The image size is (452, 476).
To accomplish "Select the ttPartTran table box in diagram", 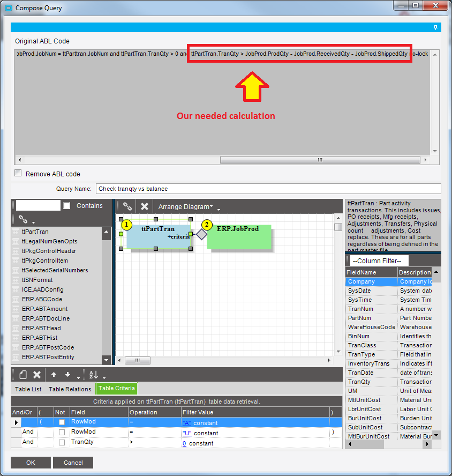I will coord(159,237).
